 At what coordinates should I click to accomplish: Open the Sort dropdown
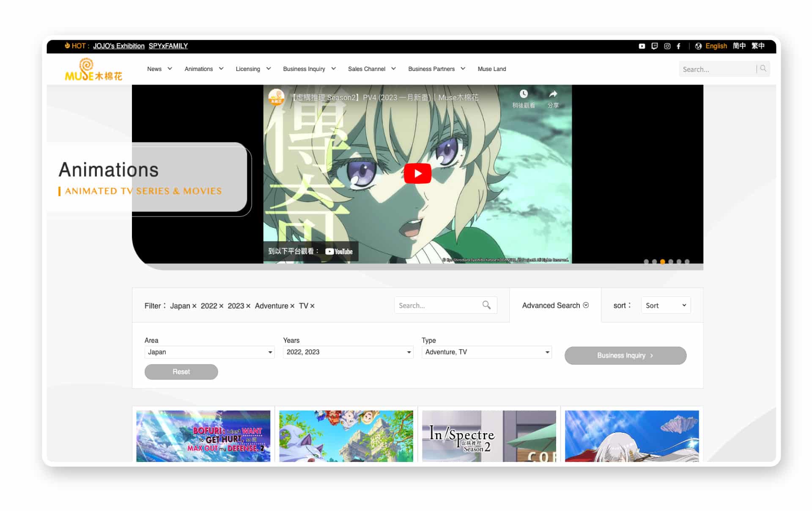666,305
